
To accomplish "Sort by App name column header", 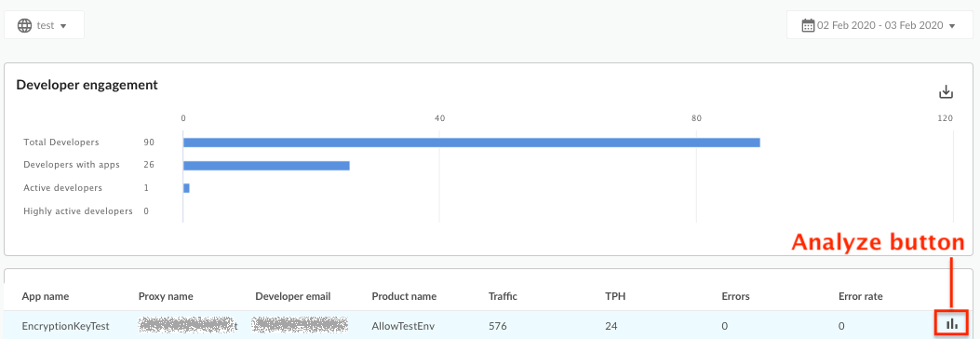I will (x=46, y=296).
